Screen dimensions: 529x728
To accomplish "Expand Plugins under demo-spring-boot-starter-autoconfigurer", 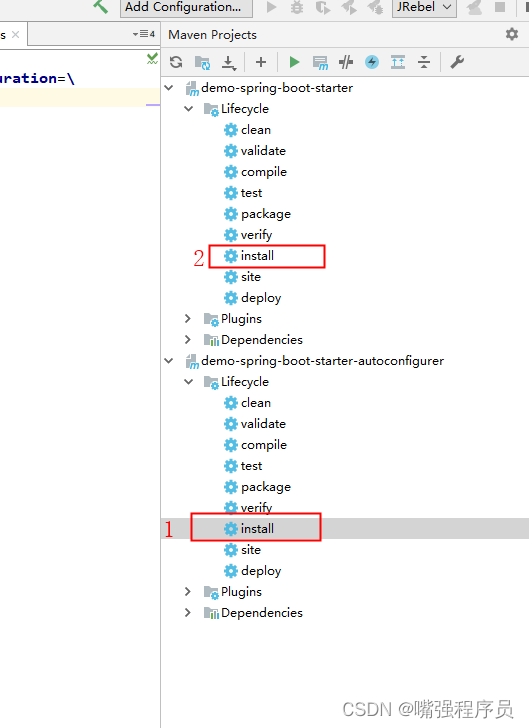I will [188, 592].
